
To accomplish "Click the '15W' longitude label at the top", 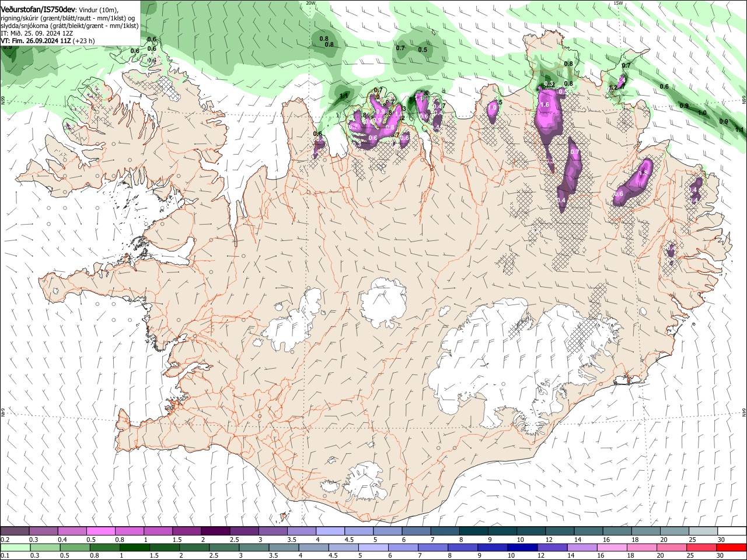I will tap(618, 3).
